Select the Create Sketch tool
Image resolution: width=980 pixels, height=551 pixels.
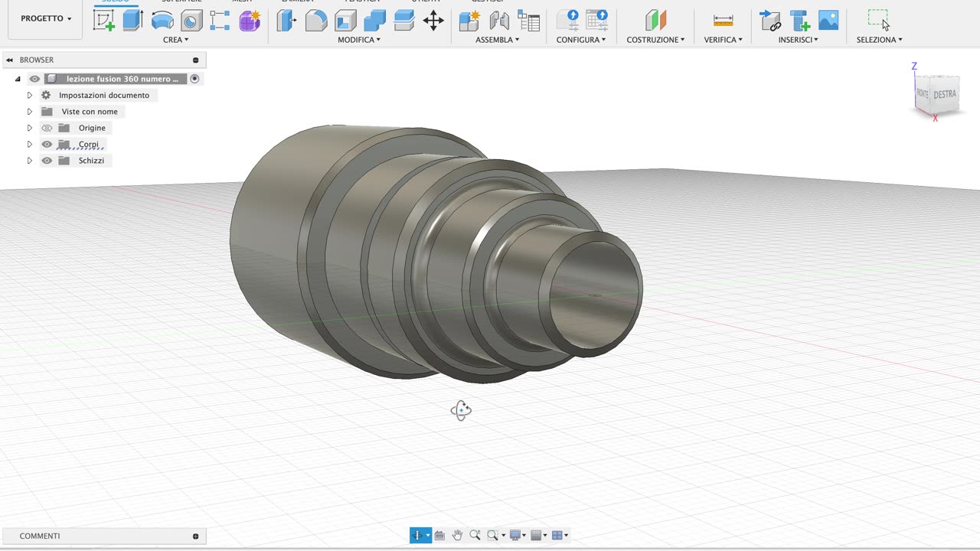(104, 20)
